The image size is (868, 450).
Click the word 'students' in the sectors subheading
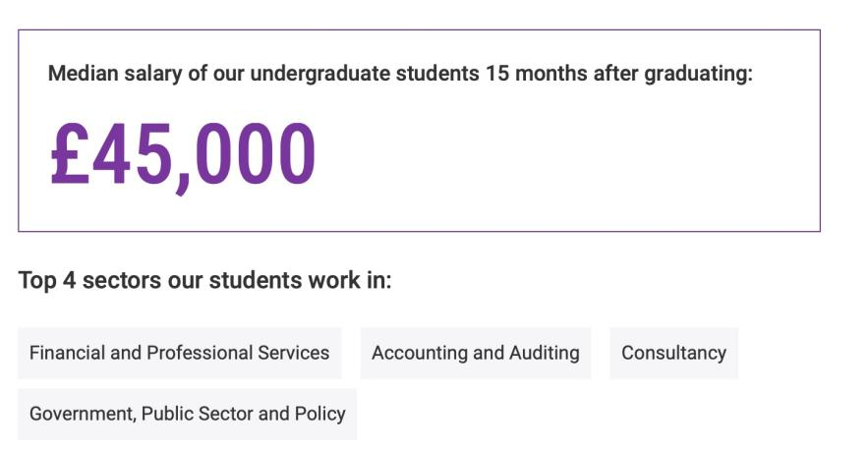tap(256, 280)
